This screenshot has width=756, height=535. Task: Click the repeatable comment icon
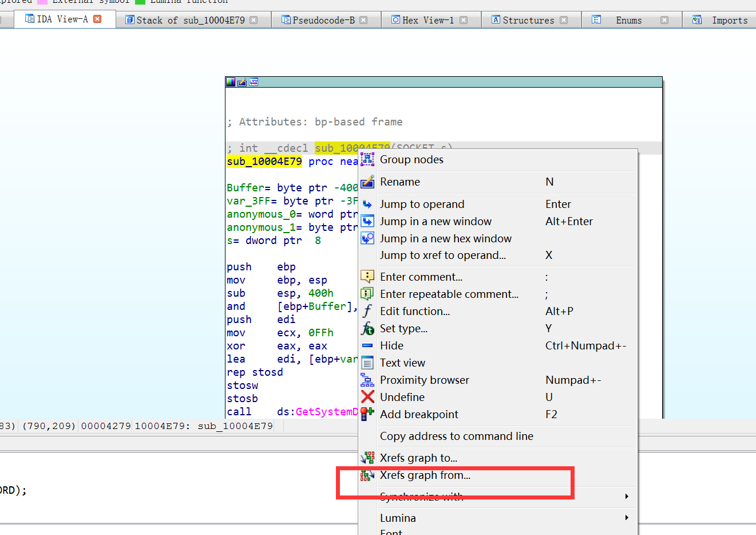(x=367, y=294)
